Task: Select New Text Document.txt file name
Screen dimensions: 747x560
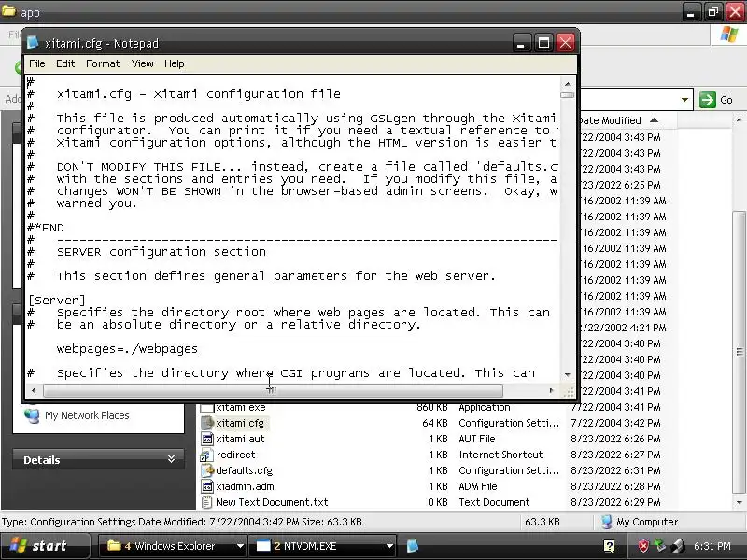Action: pyautogui.click(x=272, y=502)
